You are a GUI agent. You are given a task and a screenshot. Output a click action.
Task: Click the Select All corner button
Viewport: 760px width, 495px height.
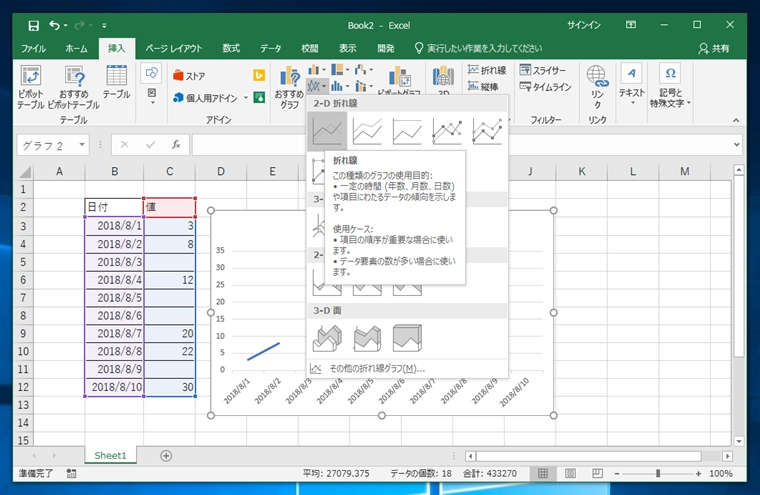click(x=24, y=172)
